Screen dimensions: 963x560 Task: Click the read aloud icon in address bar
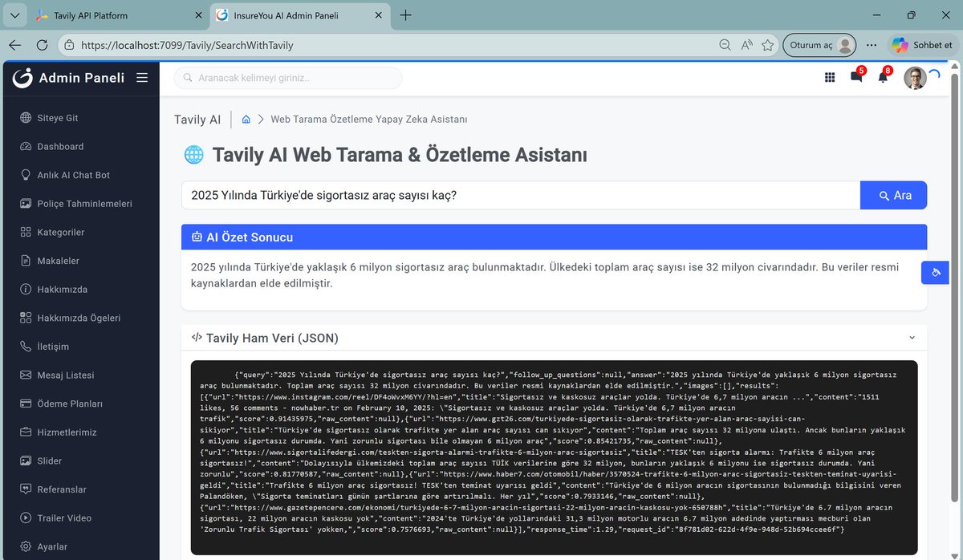tap(746, 46)
